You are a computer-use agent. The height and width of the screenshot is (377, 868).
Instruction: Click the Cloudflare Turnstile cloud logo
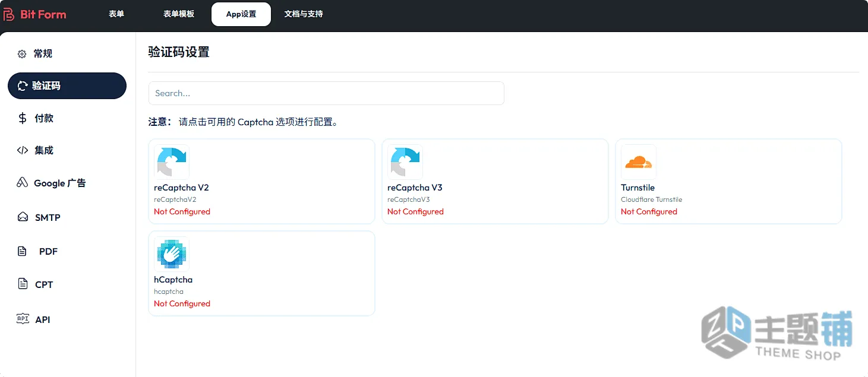click(x=639, y=162)
